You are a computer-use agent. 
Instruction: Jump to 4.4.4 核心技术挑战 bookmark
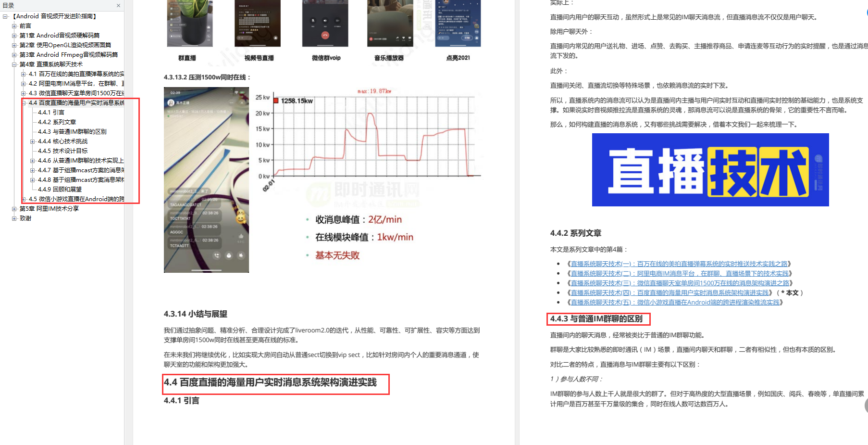coord(62,141)
